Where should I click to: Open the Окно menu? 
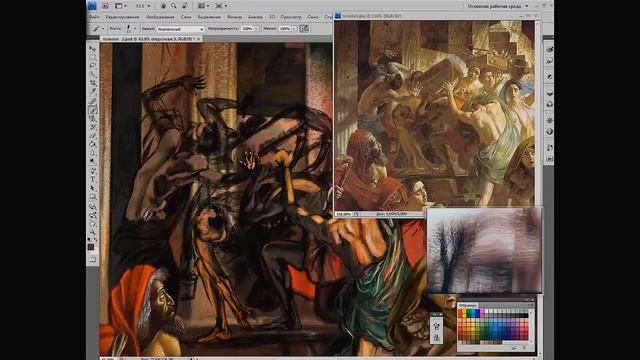click(313, 17)
